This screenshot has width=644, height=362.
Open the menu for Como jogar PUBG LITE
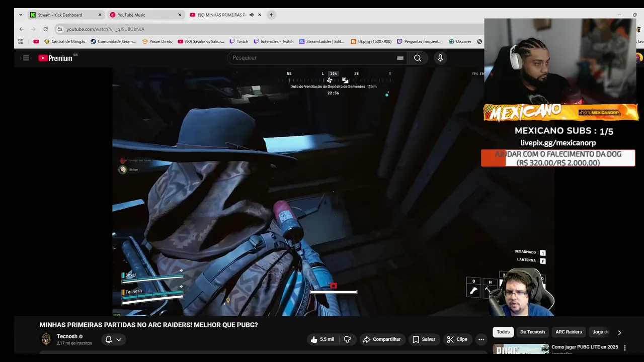(x=625, y=348)
